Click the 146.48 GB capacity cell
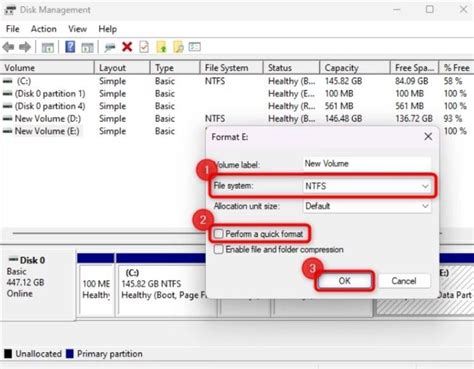Image resolution: width=474 pixels, height=369 pixels. (343, 119)
